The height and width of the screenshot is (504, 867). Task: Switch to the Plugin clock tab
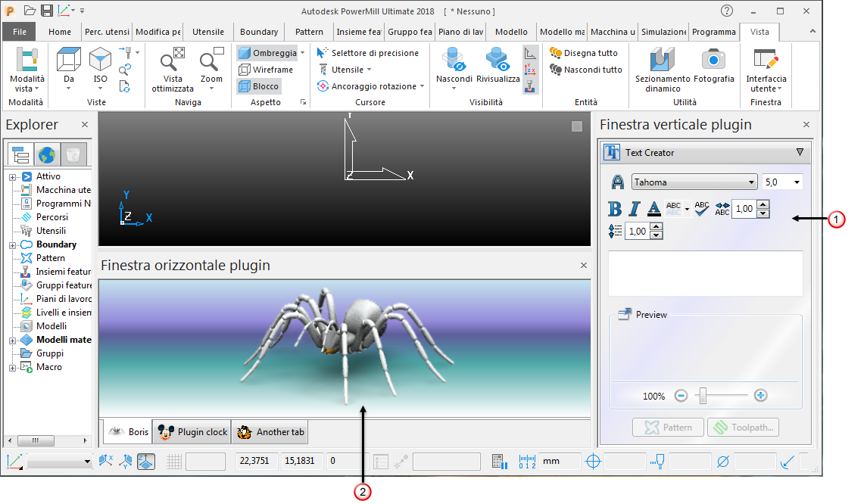(x=192, y=431)
